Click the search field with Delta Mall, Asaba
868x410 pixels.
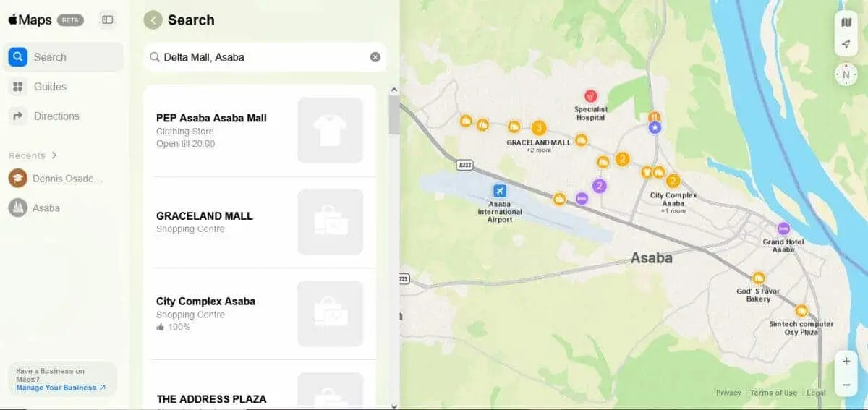tap(265, 57)
